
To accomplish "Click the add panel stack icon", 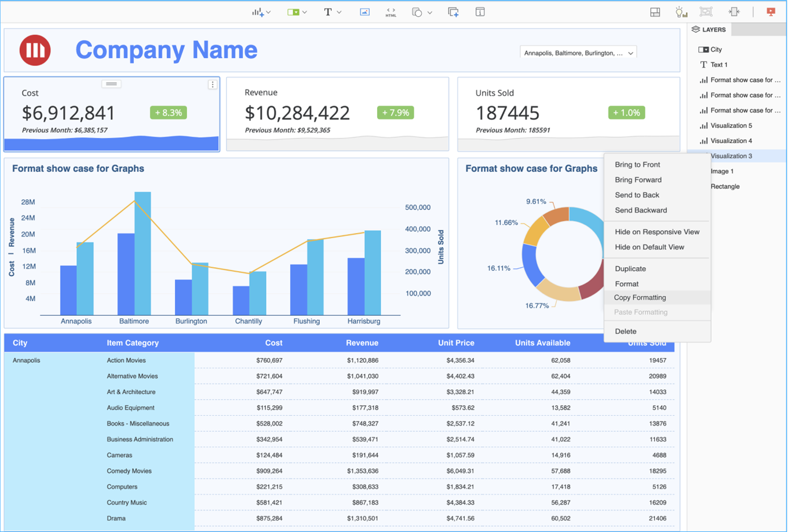I will (453, 12).
